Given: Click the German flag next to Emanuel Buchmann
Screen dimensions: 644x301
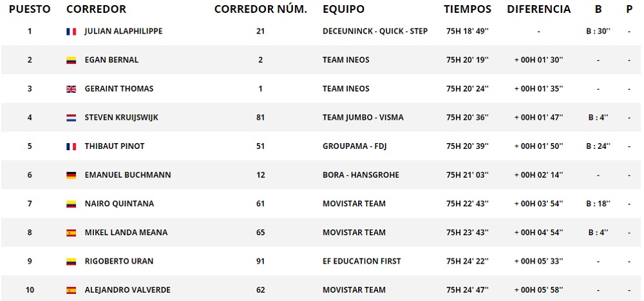Looking at the screenshot, I should 71,175.
